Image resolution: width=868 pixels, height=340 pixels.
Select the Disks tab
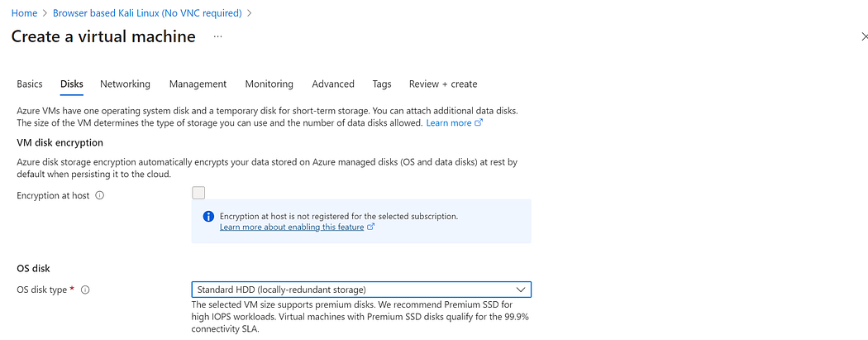pyautogui.click(x=72, y=84)
